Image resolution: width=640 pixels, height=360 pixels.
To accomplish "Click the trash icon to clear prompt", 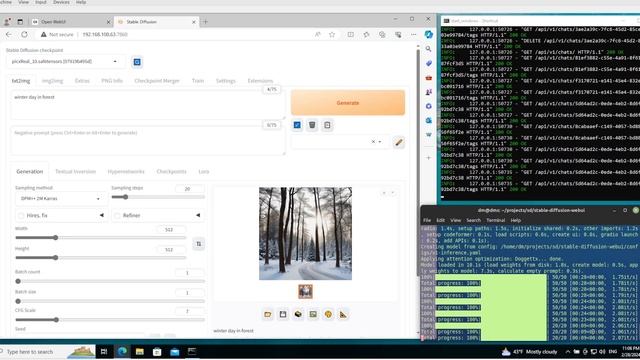I will 312,125.
